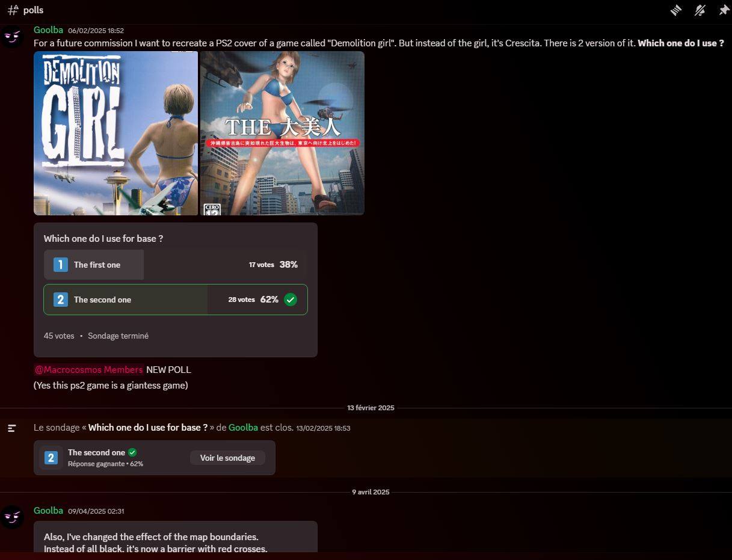Click the "polls" channel name

[33, 10]
